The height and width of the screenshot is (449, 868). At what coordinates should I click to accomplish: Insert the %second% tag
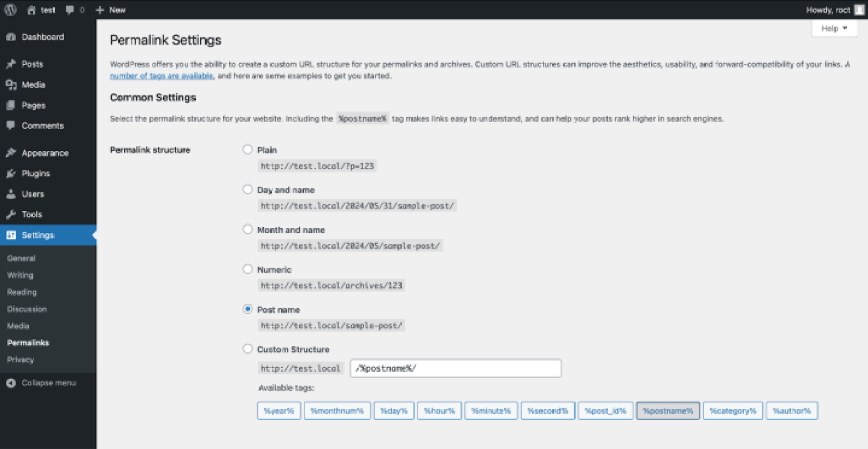coord(548,411)
